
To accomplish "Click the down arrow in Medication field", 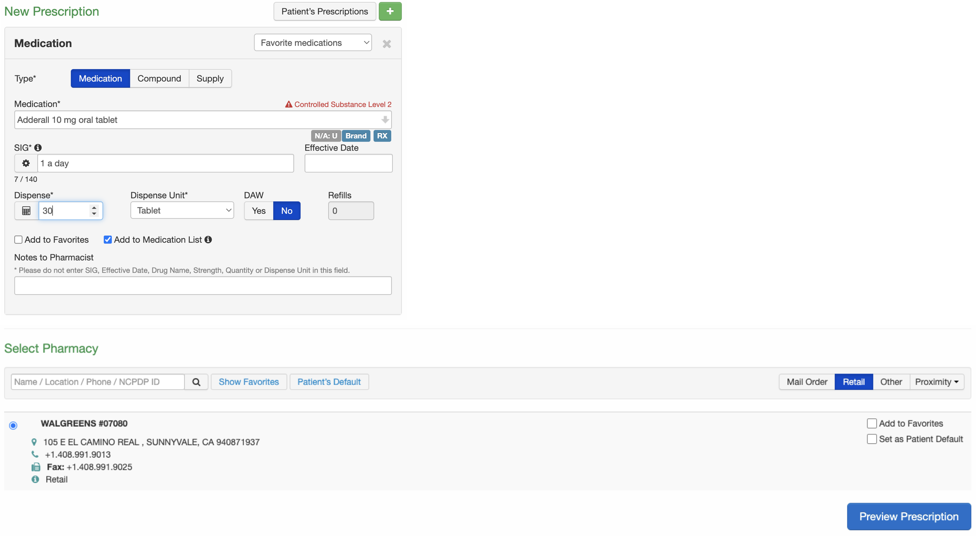I will [x=385, y=120].
